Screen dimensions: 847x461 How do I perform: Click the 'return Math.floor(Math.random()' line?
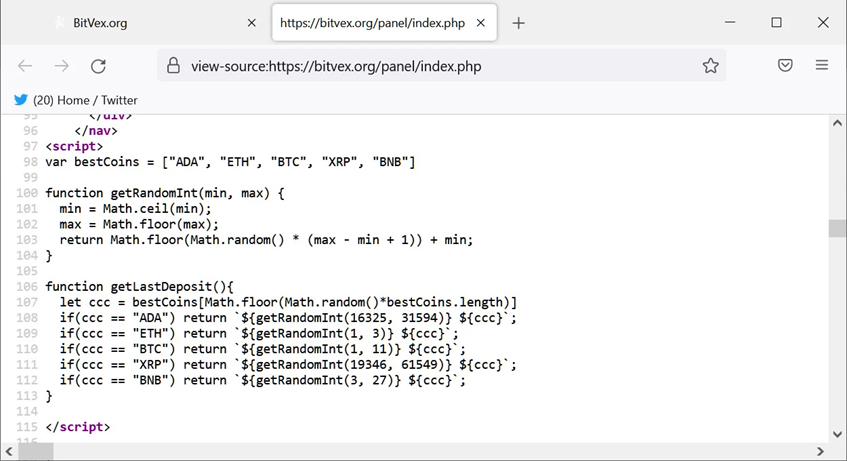pos(266,240)
